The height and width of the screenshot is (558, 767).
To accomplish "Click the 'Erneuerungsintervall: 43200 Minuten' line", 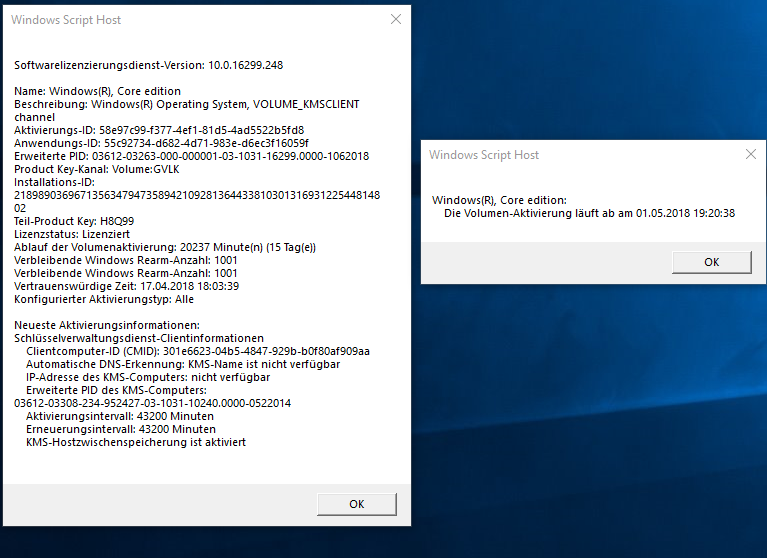I will coord(121,429).
